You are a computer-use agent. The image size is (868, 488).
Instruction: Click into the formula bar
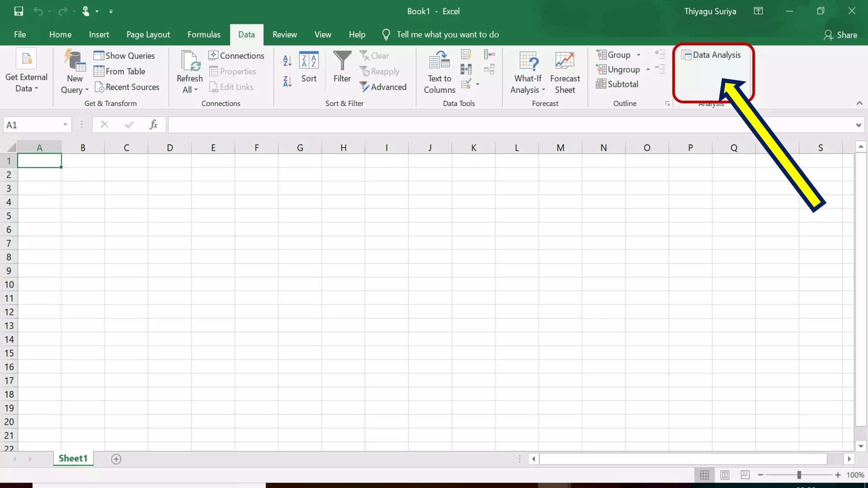pos(511,125)
